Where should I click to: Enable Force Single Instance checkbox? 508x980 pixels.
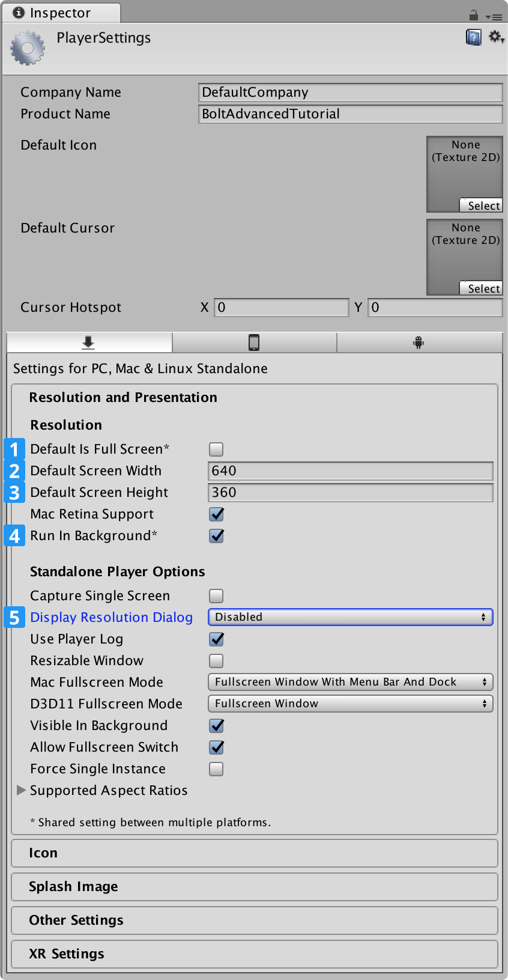pyautogui.click(x=216, y=768)
